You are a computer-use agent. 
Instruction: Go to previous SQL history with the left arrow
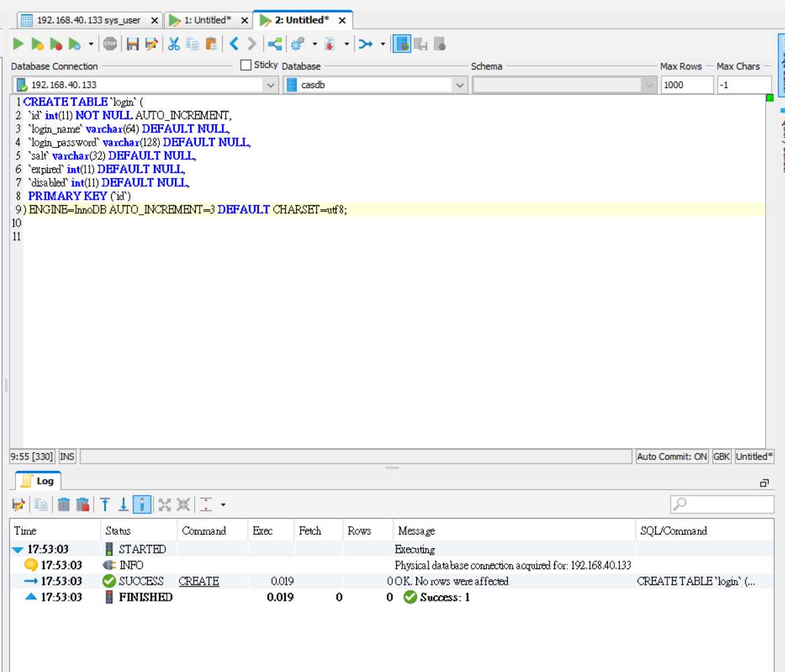[x=234, y=44]
